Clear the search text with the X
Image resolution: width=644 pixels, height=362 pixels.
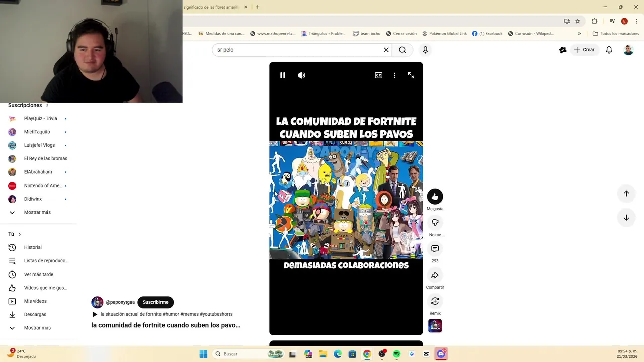[x=386, y=50]
